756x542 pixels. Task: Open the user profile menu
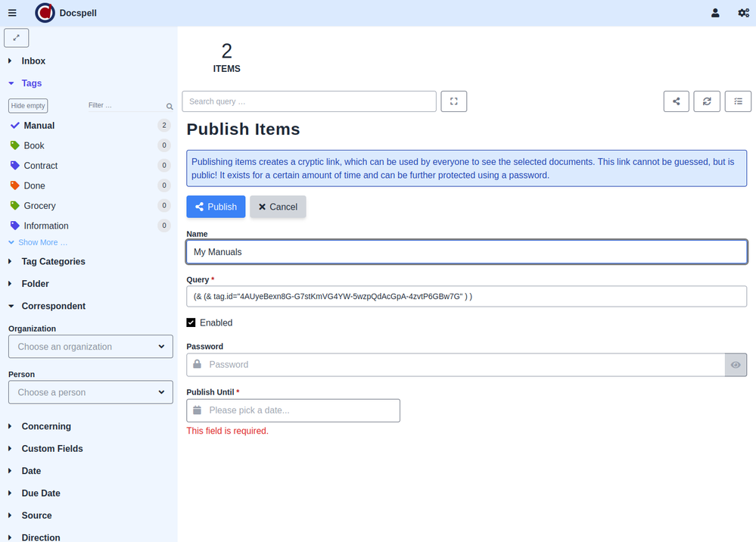(x=715, y=13)
